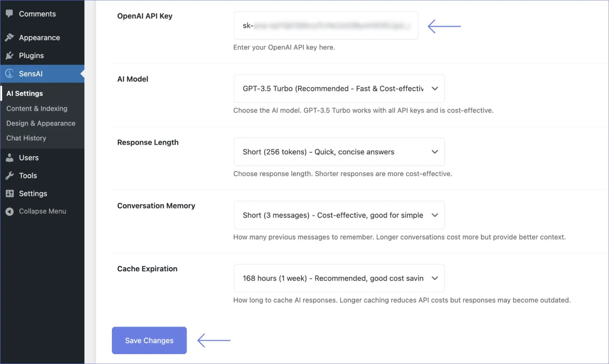Click the SensAI logo icon

(x=10, y=74)
